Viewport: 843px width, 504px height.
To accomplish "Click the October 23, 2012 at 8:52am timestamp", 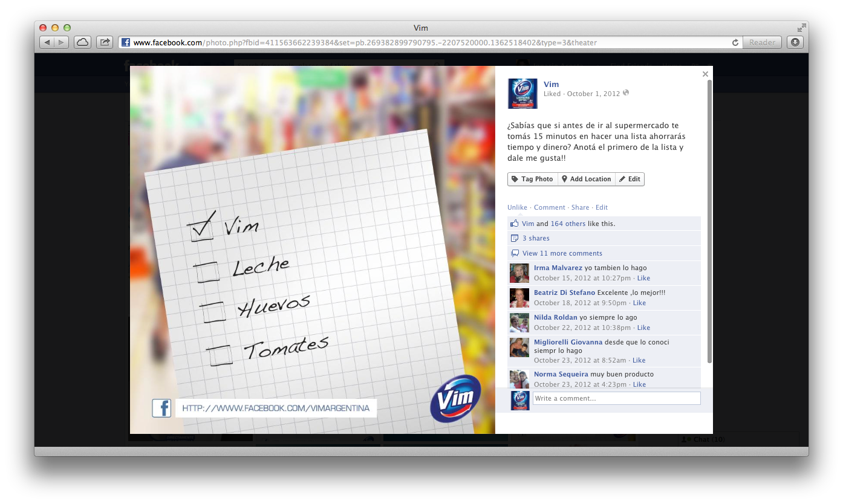I will pyautogui.click(x=580, y=360).
